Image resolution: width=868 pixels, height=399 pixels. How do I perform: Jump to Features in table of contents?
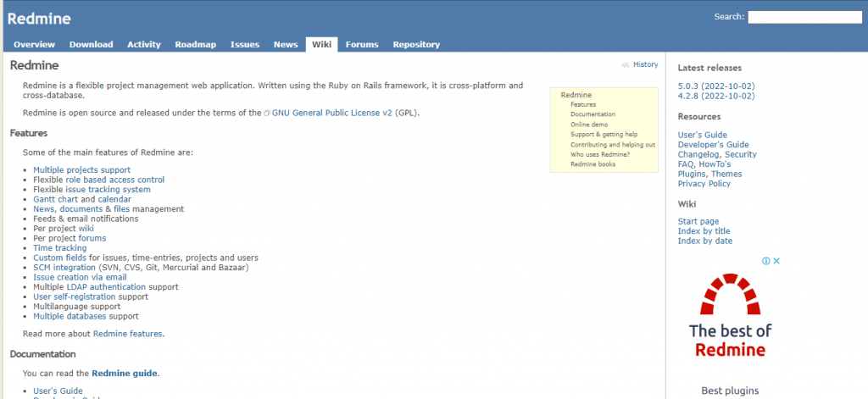(583, 104)
